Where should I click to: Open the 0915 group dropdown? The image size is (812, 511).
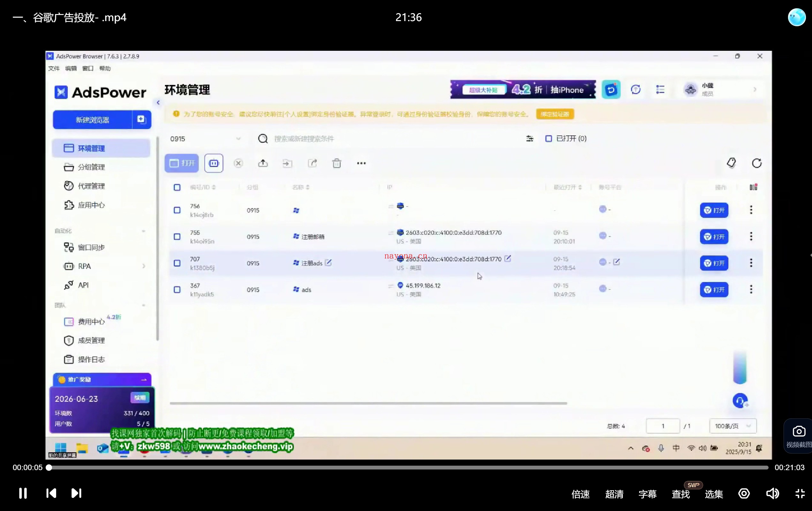(x=206, y=139)
